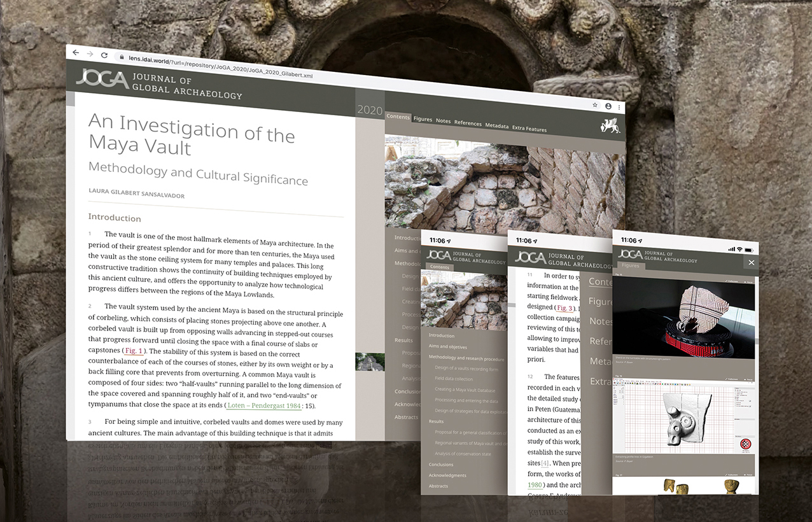Open Creating a Maya Vault Database entry
812x522 pixels.
click(x=465, y=390)
